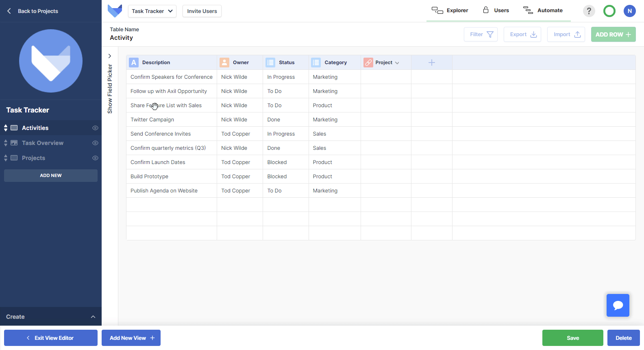Select the 'Twitter Campaign' description cell
644x350 pixels.
tap(172, 119)
